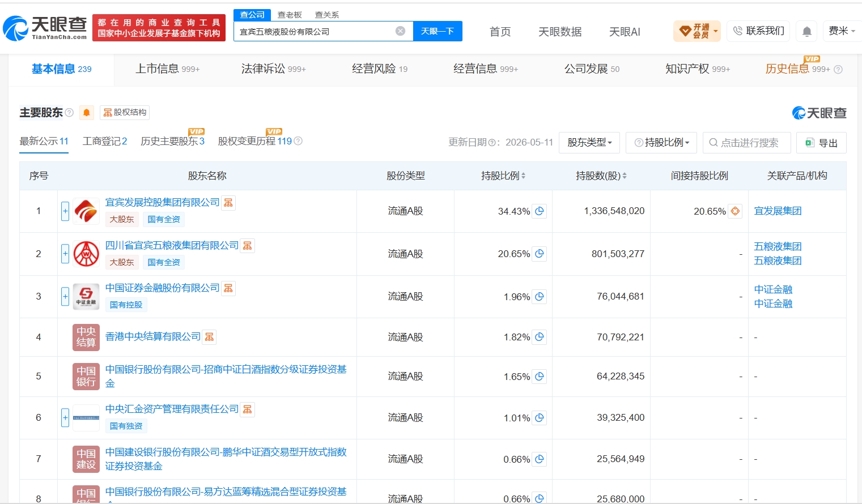Open the 持股比例 dropdown filter
The height and width of the screenshot is (504, 862).
[x=661, y=143]
